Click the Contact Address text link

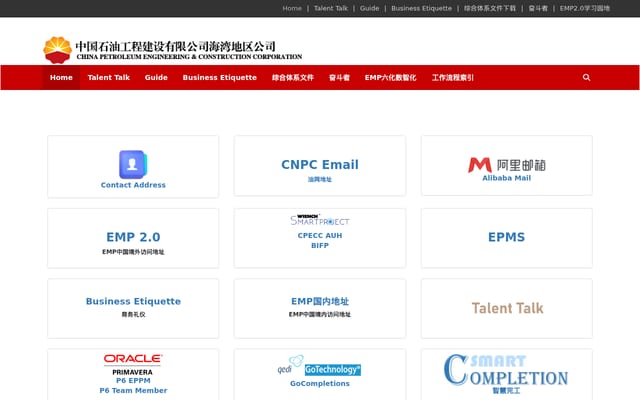[133, 185]
